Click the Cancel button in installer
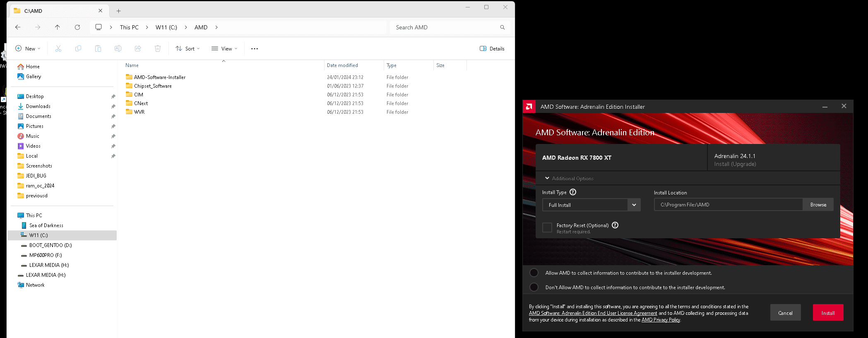 click(x=785, y=313)
